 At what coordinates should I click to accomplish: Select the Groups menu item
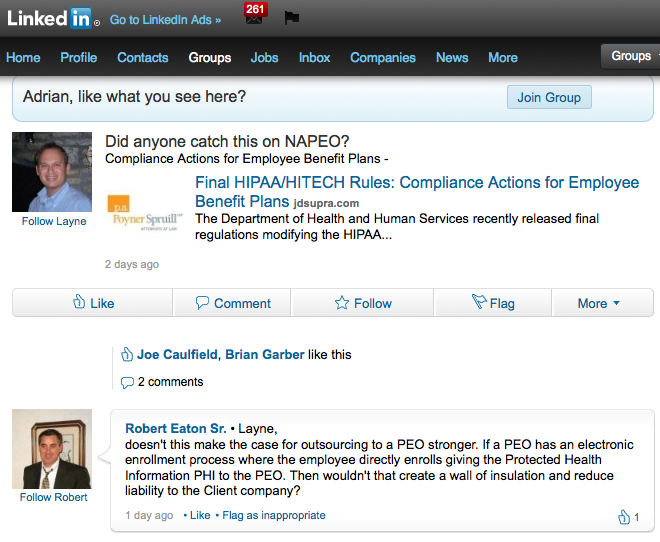coord(210,58)
